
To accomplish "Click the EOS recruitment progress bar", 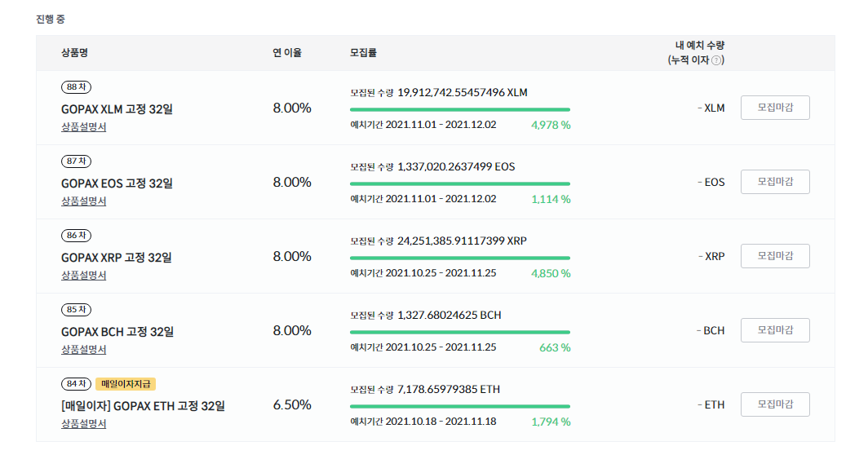I will [x=460, y=183].
